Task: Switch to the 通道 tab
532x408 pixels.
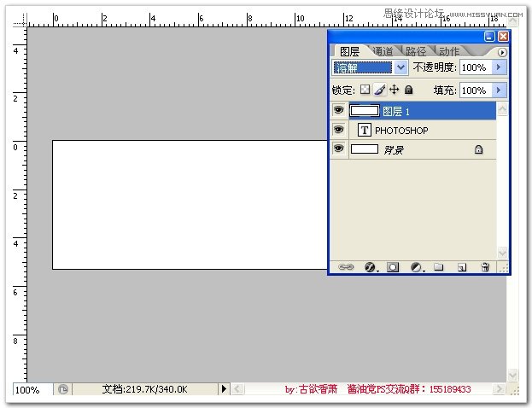Action: click(x=383, y=51)
